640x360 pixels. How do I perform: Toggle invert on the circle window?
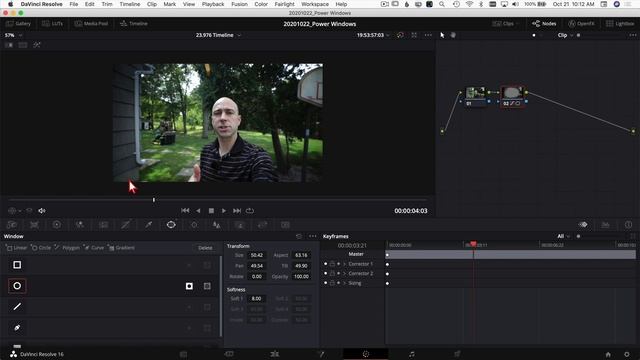pyautogui.click(x=189, y=286)
